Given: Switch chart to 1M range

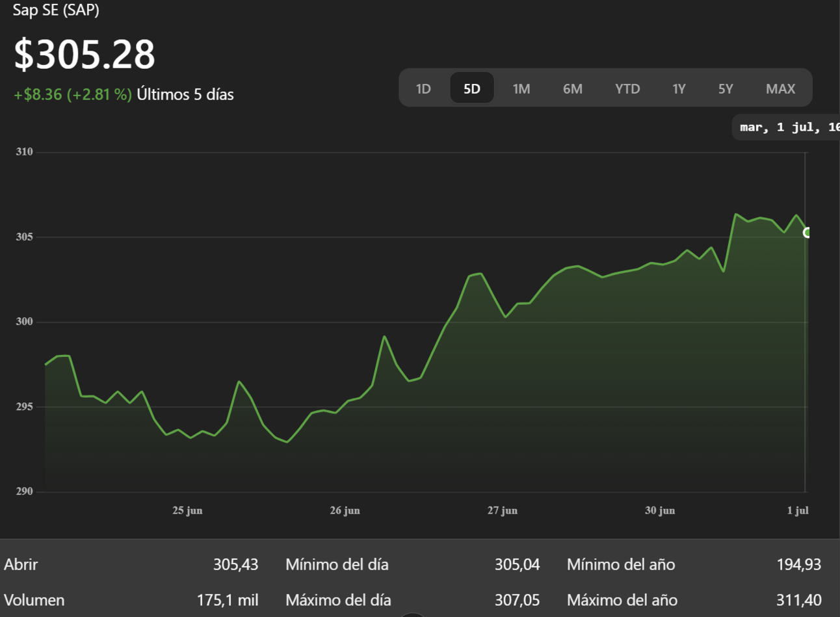Looking at the screenshot, I should click(521, 88).
